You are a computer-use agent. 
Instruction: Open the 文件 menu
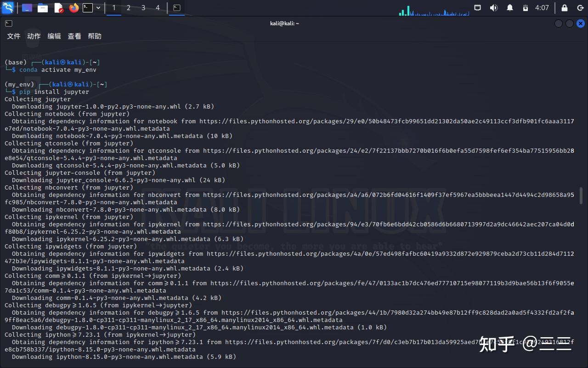[13, 36]
